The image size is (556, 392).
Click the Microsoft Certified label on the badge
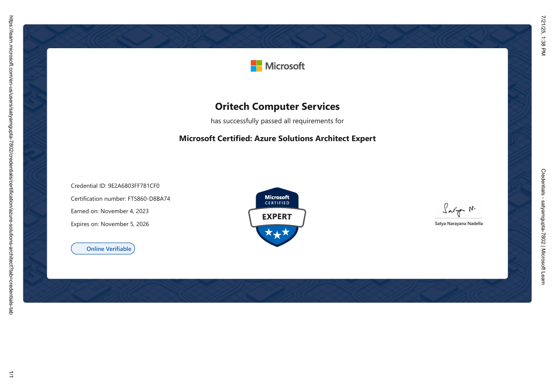tap(277, 200)
